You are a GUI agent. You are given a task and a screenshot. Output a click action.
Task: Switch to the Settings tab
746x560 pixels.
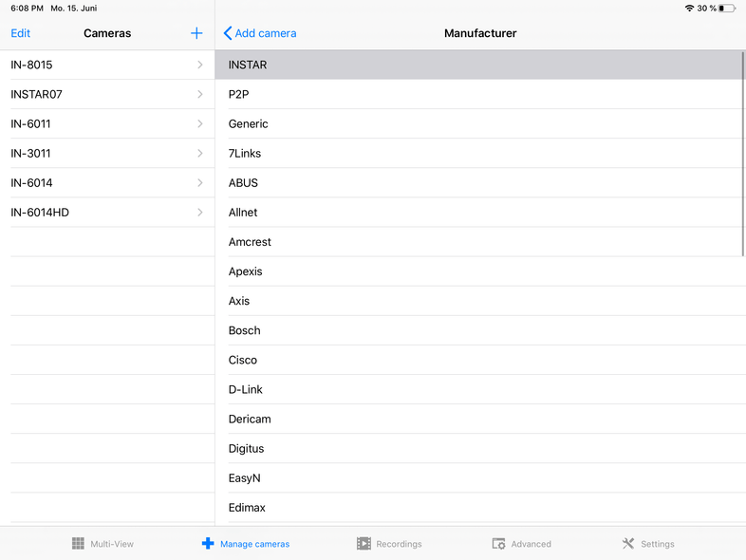[x=648, y=543]
